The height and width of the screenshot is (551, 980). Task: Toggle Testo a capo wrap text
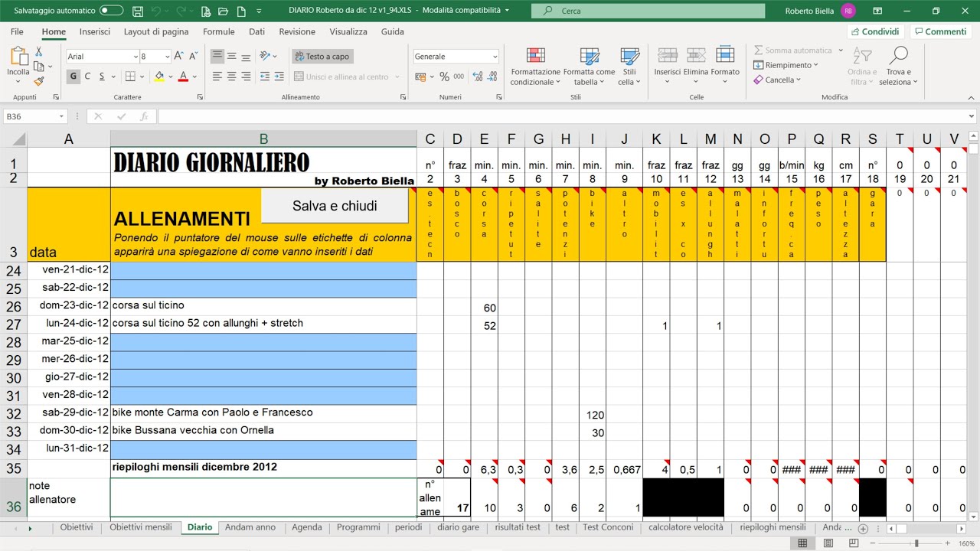click(322, 57)
